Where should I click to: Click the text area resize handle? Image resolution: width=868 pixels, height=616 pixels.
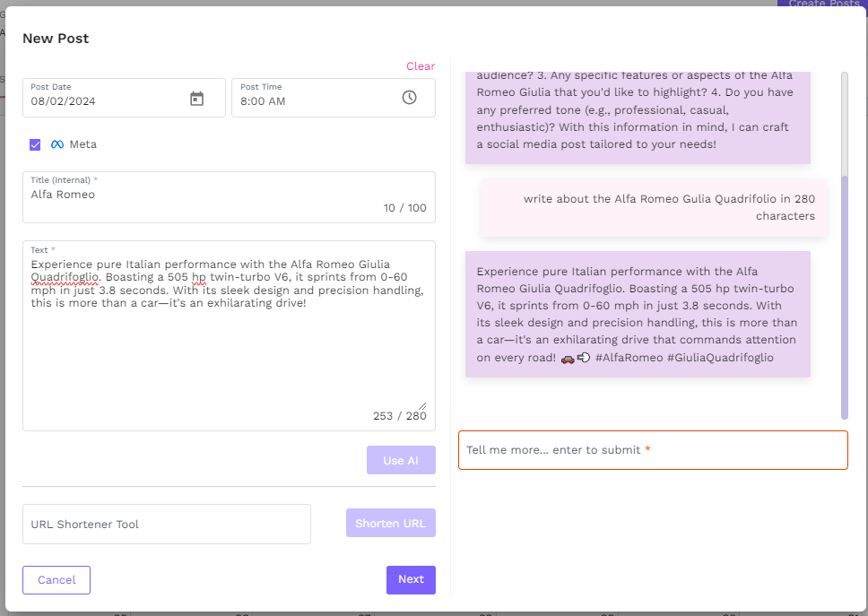pyautogui.click(x=422, y=405)
